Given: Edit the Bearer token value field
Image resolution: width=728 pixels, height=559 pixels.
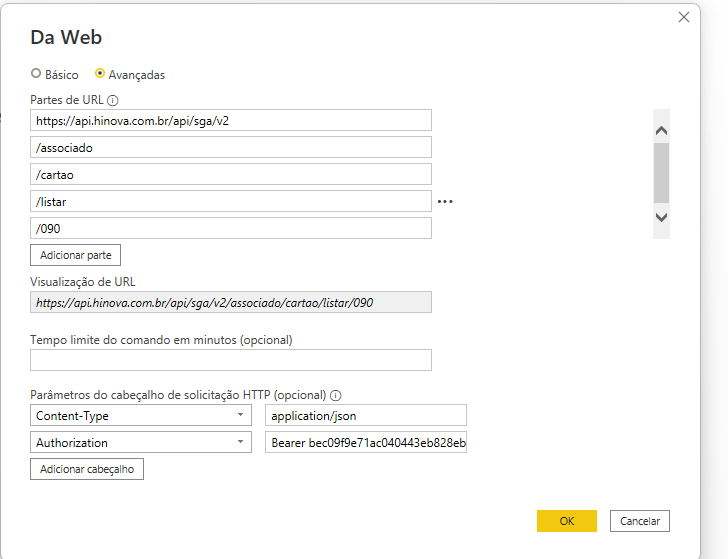Looking at the screenshot, I should 366,442.
